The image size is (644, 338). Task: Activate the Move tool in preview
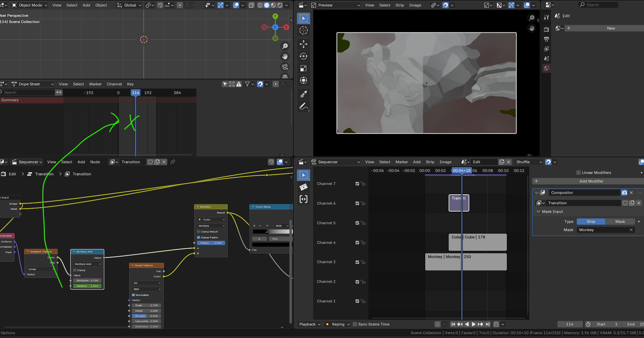click(x=303, y=44)
